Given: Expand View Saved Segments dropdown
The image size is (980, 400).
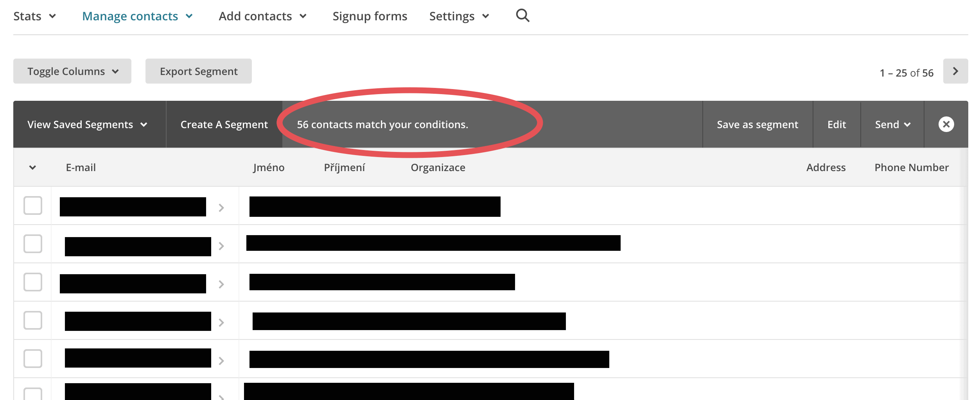Looking at the screenshot, I should click(87, 125).
